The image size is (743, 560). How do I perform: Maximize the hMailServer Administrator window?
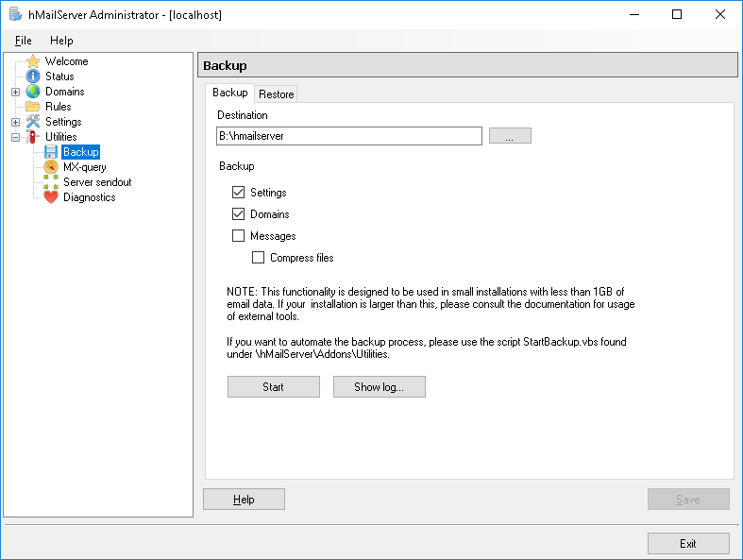677,14
